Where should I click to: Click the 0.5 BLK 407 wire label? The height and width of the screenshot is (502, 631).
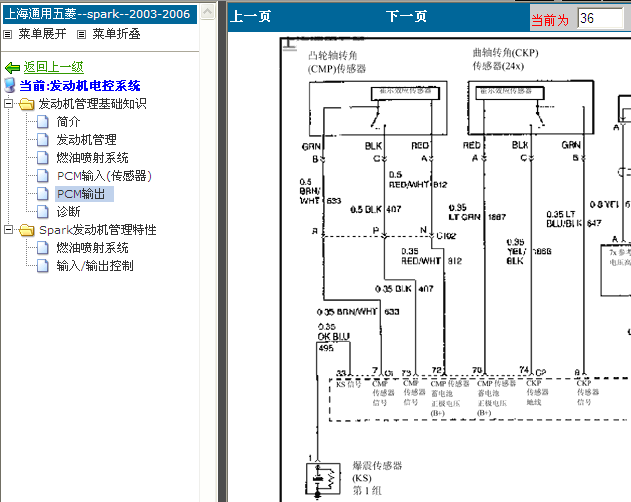coord(376,209)
